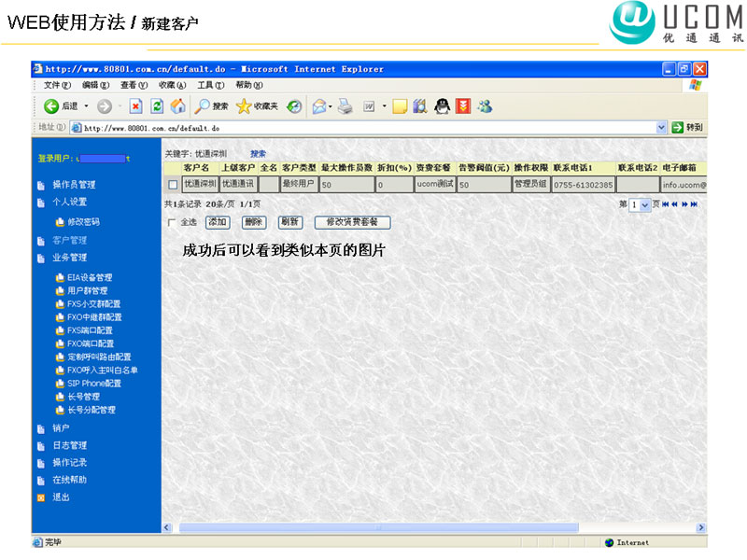Check the box for 优通深圳 row
The width and height of the screenshot is (747, 560).
click(x=173, y=184)
